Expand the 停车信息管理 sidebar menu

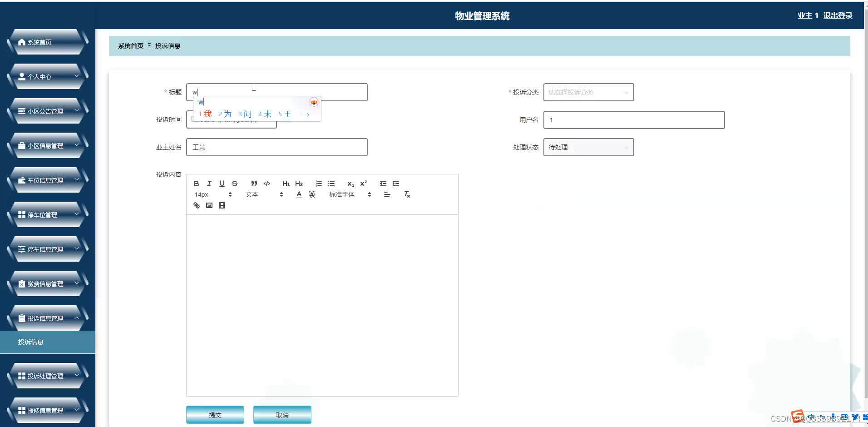click(48, 249)
